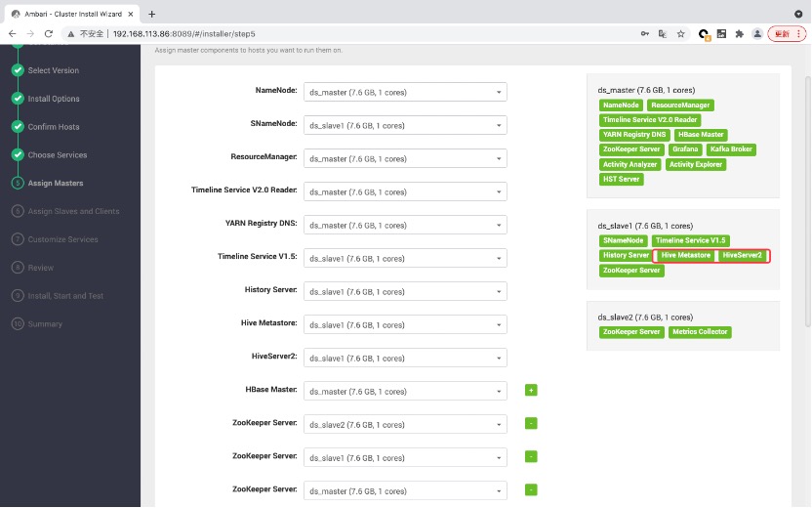
Task: Go to Confirm Hosts wizard step
Action: [x=54, y=126]
